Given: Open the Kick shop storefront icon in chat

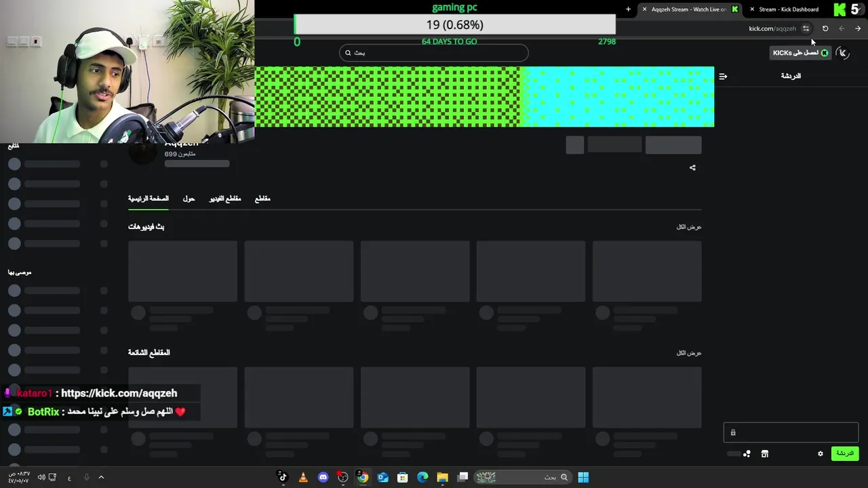Looking at the screenshot, I should (765, 454).
